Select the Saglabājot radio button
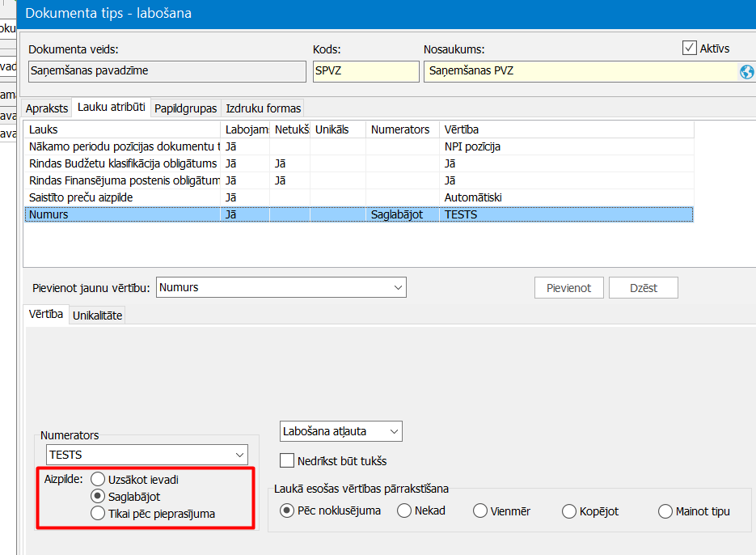Screen dimensions: 756x555 tap(98, 496)
